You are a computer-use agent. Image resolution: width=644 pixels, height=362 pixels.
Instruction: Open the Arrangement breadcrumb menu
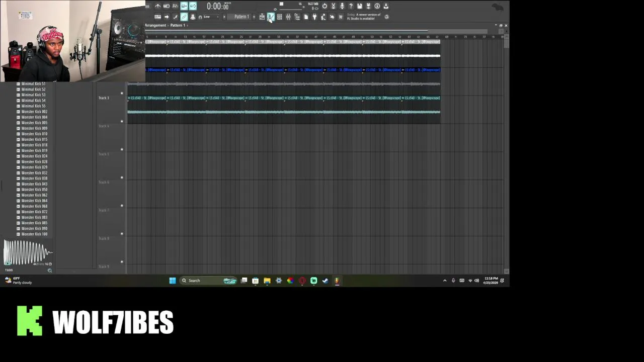pyautogui.click(x=155, y=25)
